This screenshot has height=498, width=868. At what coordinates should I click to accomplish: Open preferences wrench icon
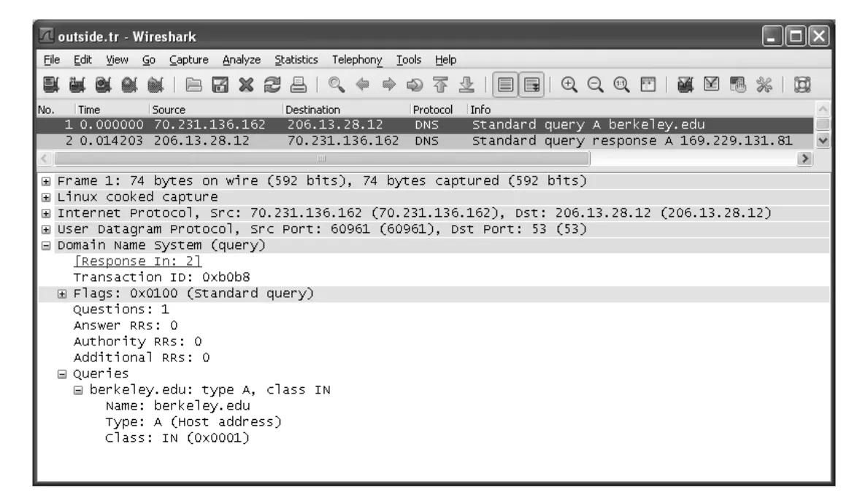pyautogui.click(x=764, y=85)
